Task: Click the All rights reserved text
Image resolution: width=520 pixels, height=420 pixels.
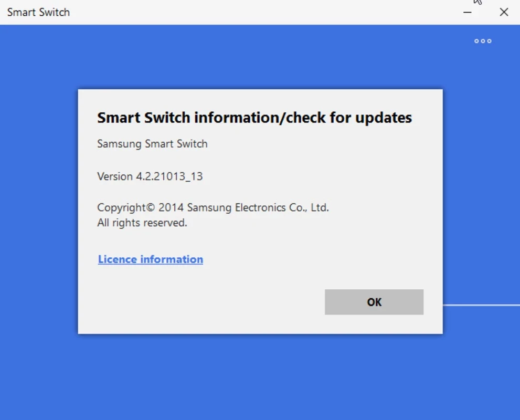Action: 142,223
